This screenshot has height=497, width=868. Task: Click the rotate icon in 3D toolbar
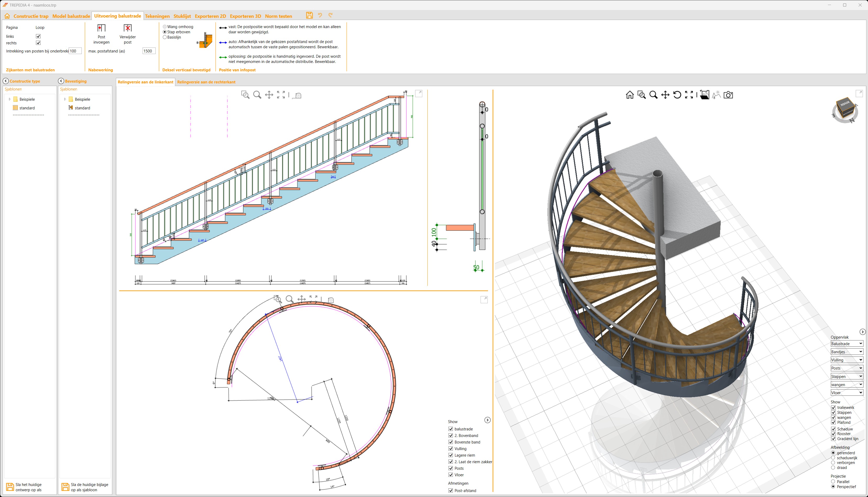click(677, 95)
